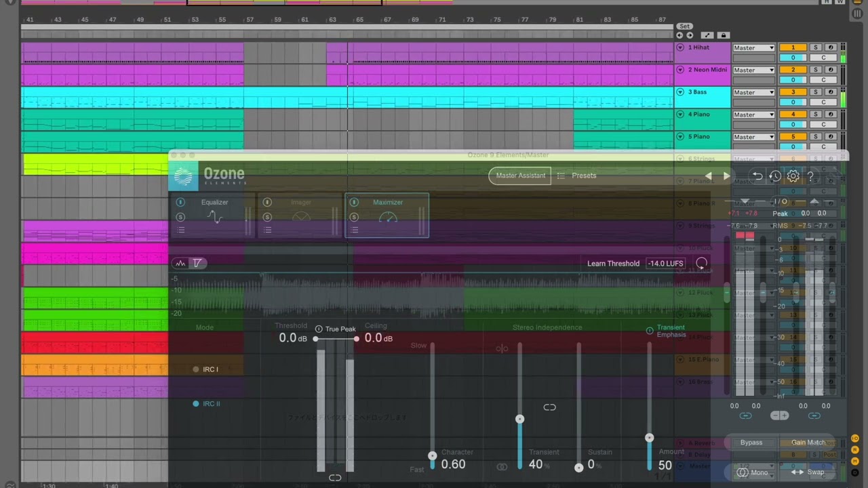This screenshot has height=488, width=868.
Task: Collapse the 2 Neon Midni track fold arrow
Action: 680,70
